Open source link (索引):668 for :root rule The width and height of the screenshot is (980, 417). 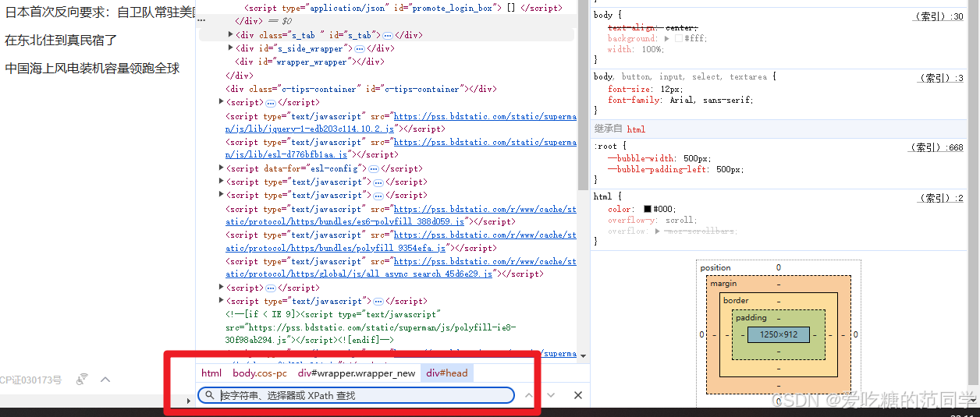pos(936,147)
